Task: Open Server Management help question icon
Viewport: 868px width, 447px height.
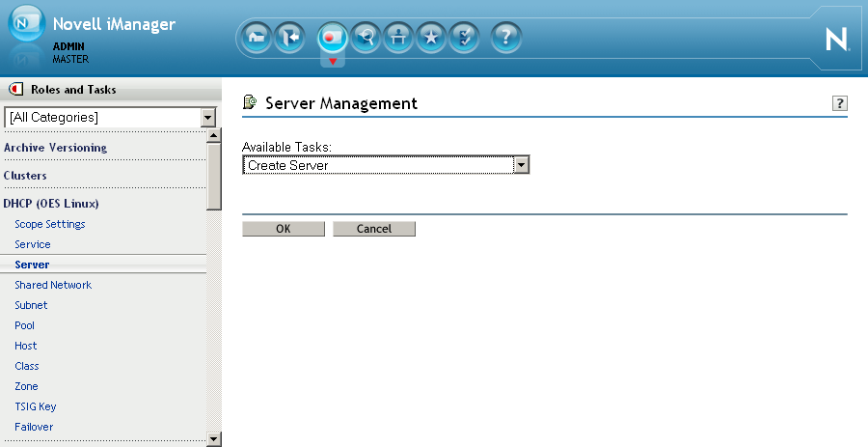Action: click(x=840, y=103)
